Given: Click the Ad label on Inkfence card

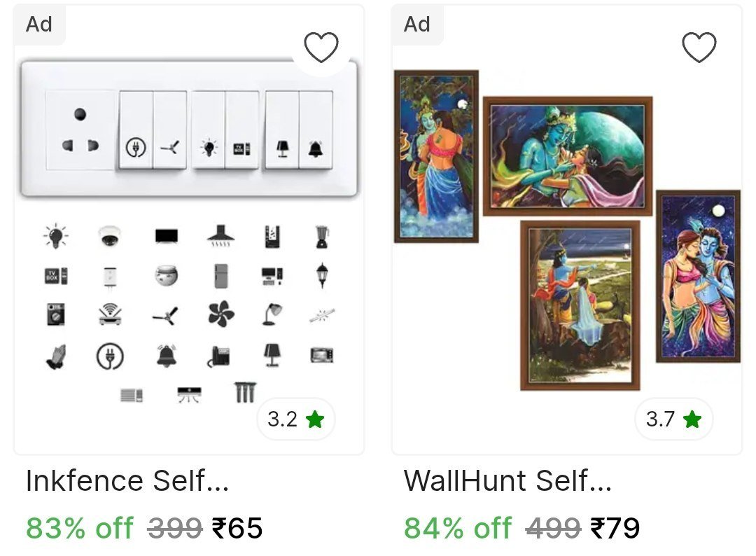Looking at the screenshot, I should click(x=39, y=24).
